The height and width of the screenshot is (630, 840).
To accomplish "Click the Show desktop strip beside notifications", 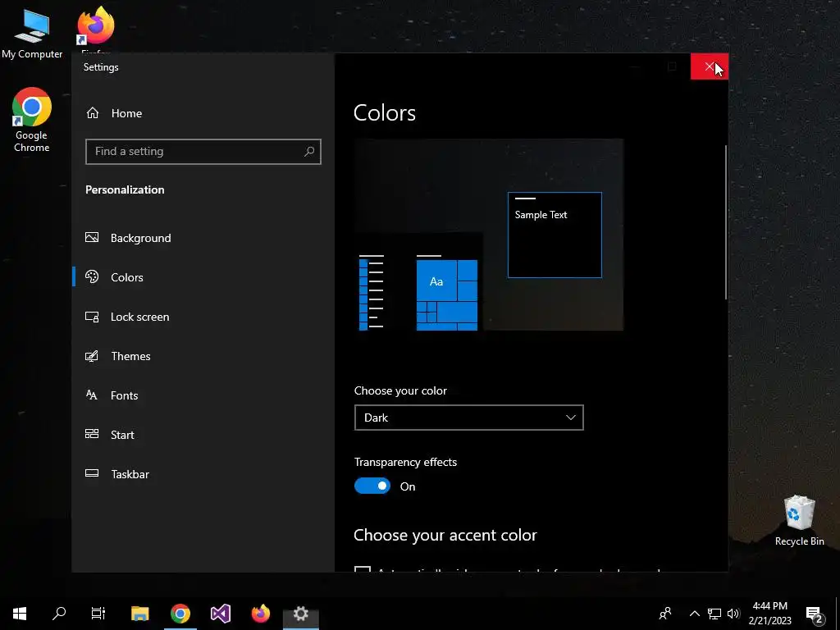I will (x=838, y=614).
